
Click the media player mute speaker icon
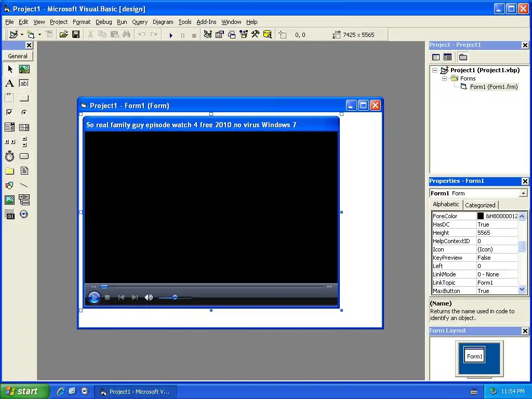pos(149,298)
